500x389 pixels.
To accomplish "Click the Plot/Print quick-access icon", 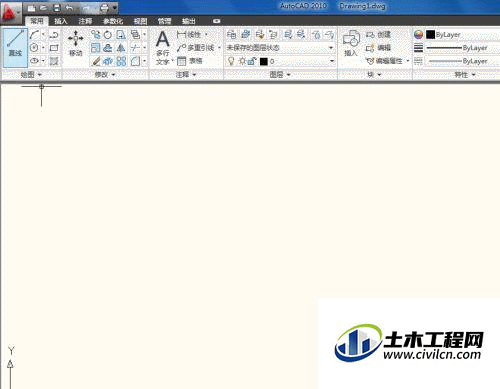I will (x=104, y=8).
